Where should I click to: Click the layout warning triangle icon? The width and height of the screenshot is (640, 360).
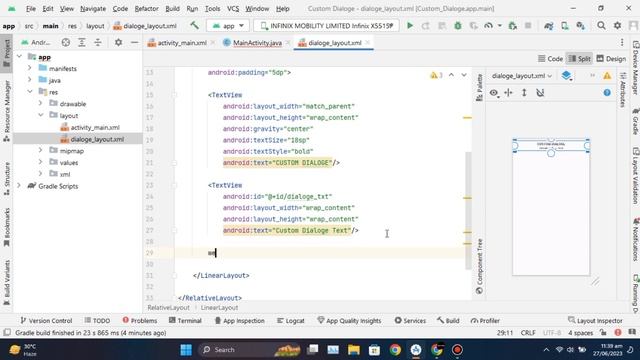point(607,76)
